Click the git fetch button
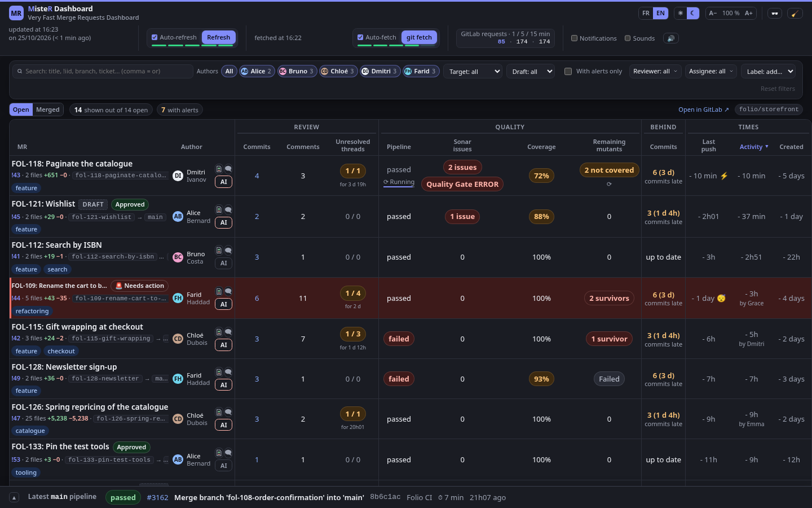 pos(419,37)
